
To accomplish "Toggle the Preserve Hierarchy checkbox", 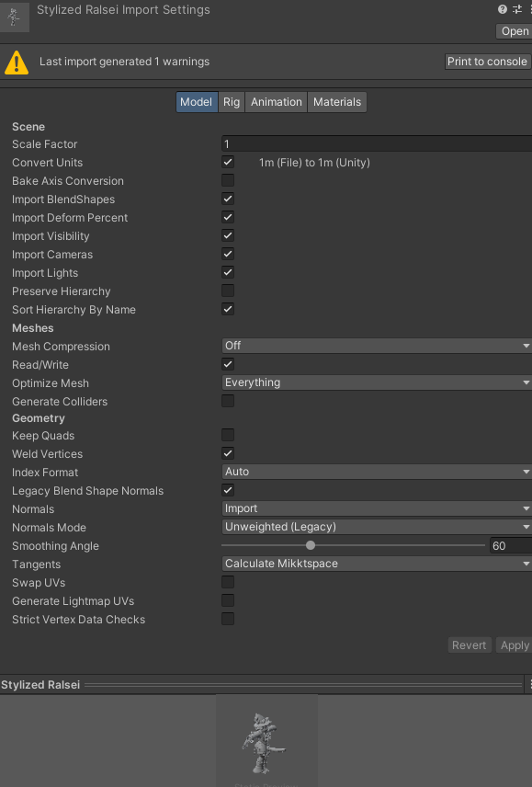I will coord(228,291).
